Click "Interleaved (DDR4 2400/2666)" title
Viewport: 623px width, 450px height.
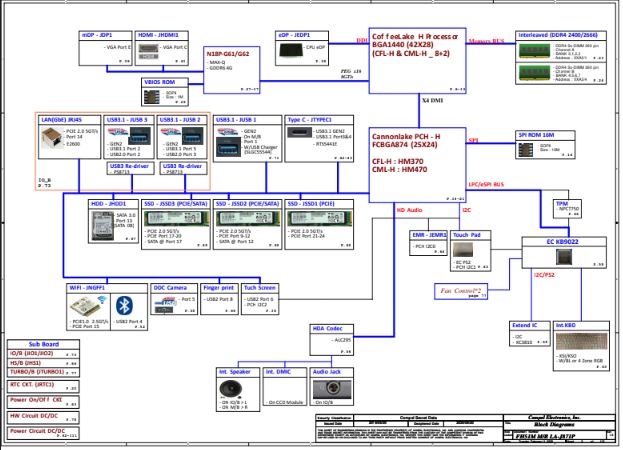558,35
